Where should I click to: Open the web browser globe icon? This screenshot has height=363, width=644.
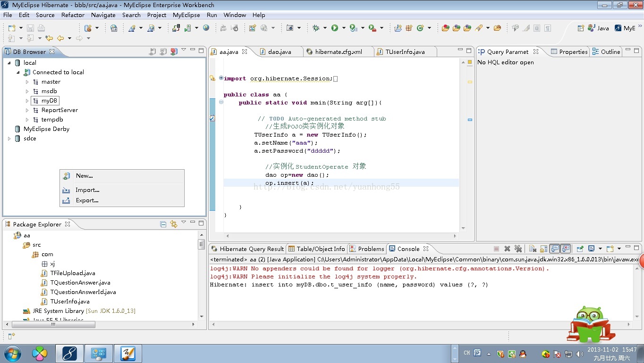coord(206,28)
